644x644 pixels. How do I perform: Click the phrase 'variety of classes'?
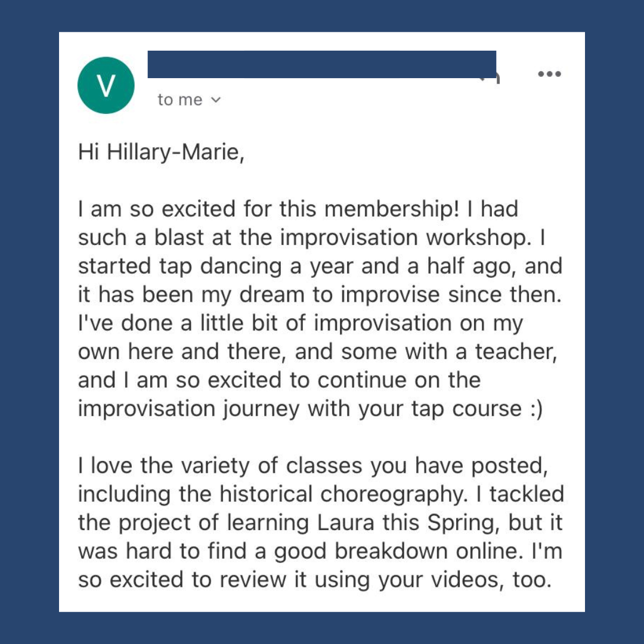pos(272,466)
